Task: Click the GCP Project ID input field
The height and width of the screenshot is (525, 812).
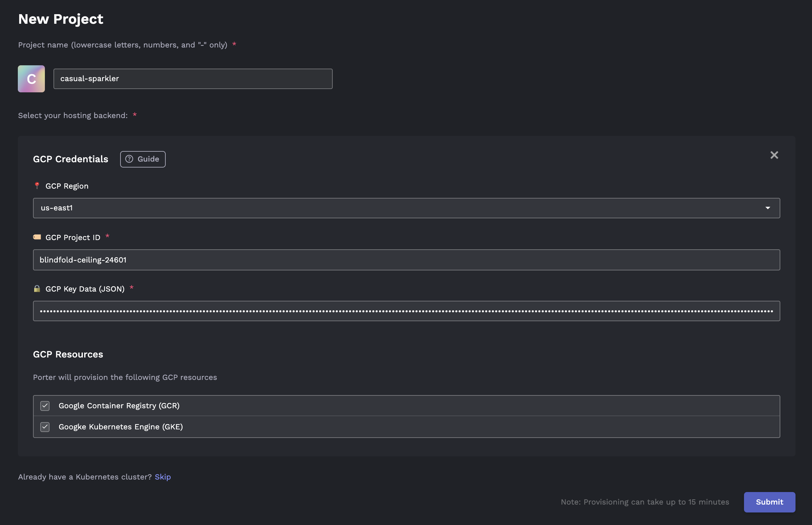Action: (406, 260)
